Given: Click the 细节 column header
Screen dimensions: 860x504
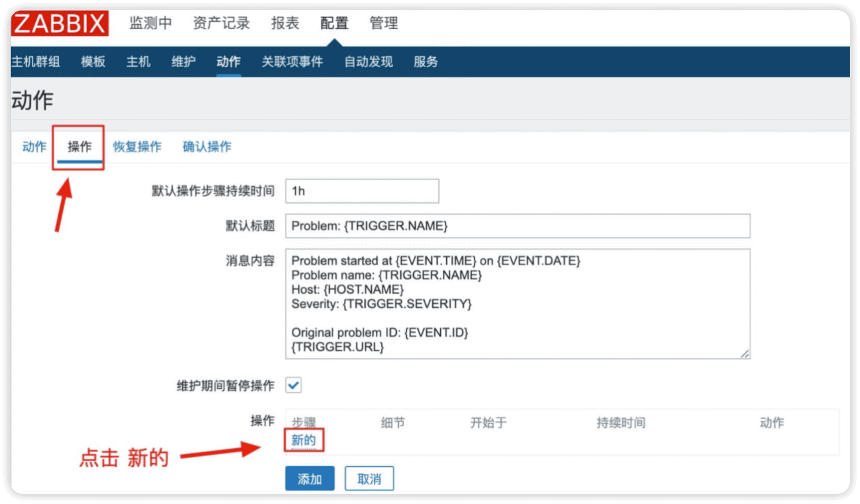Looking at the screenshot, I should click(x=393, y=423).
